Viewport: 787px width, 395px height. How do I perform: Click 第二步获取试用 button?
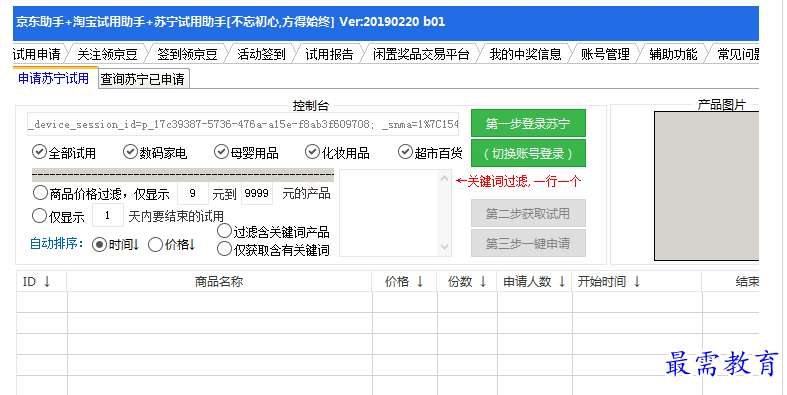(528, 214)
